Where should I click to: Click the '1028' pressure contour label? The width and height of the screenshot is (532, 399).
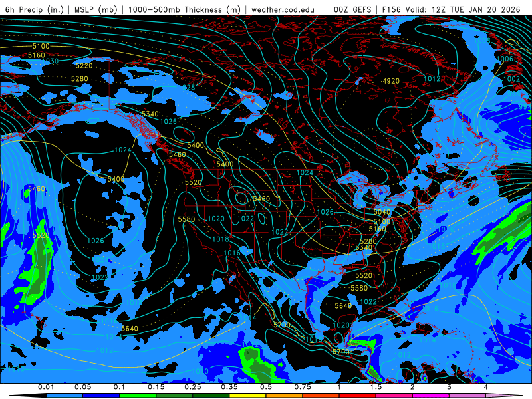[187, 88]
